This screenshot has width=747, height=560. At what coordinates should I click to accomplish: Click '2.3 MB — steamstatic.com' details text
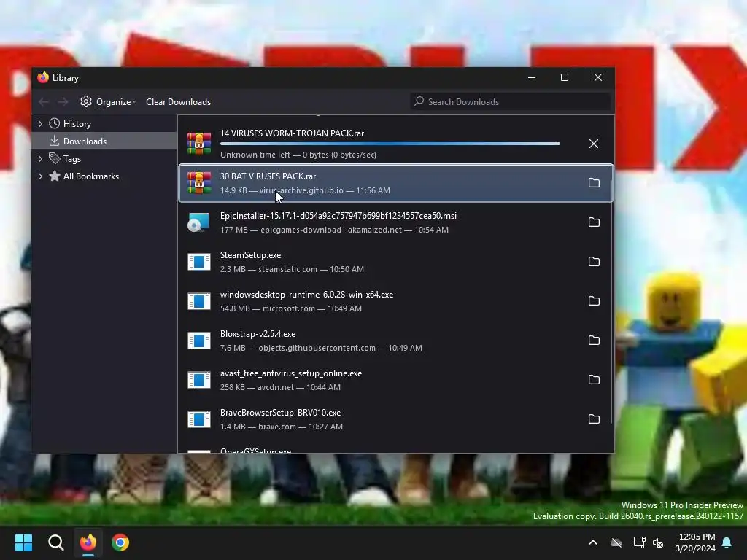[x=292, y=269]
